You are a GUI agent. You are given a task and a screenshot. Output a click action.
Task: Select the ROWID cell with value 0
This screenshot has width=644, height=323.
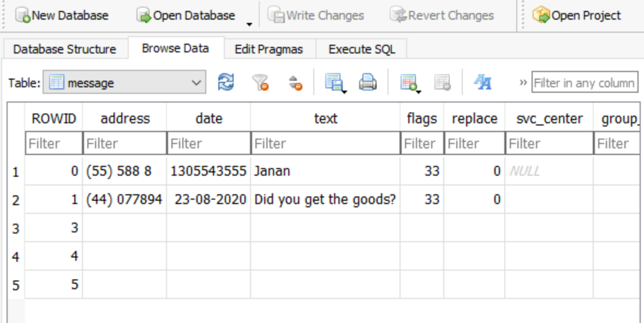54,171
